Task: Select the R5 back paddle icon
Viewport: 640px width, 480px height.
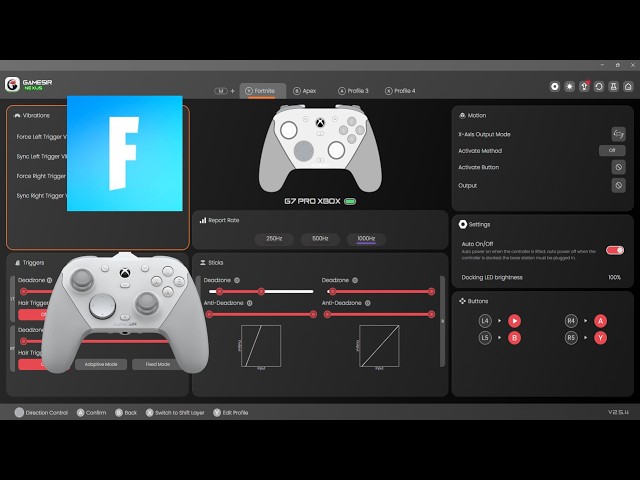Action: pos(571,338)
